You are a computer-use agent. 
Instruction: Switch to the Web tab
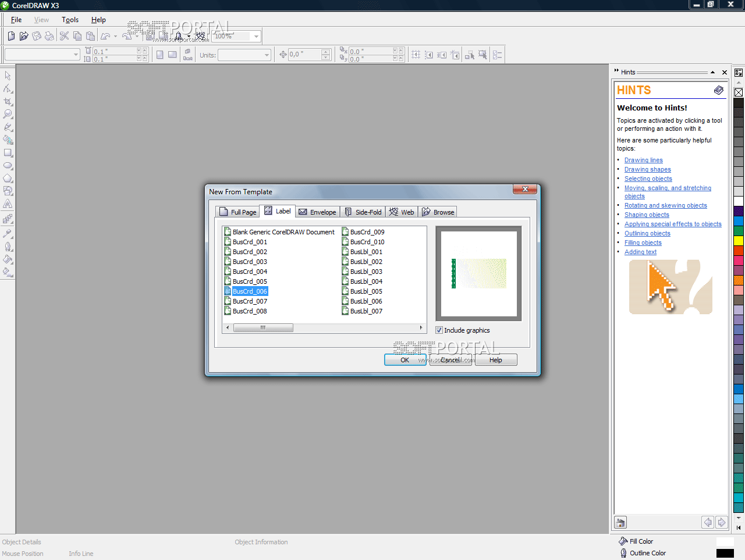tap(402, 212)
